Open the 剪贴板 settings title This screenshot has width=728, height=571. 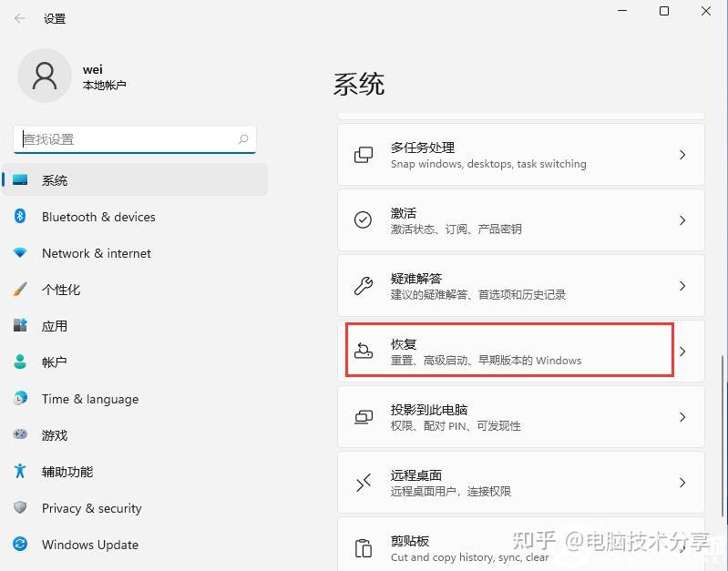click(x=410, y=541)
